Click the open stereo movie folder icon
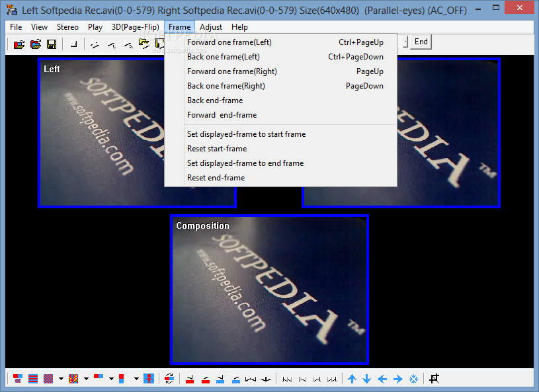 [x=19, y=44]
